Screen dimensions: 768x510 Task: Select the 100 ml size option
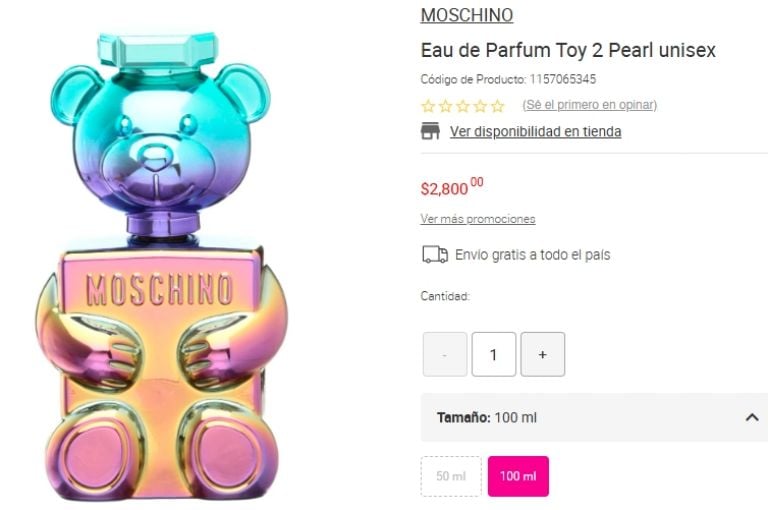point(518,476)
